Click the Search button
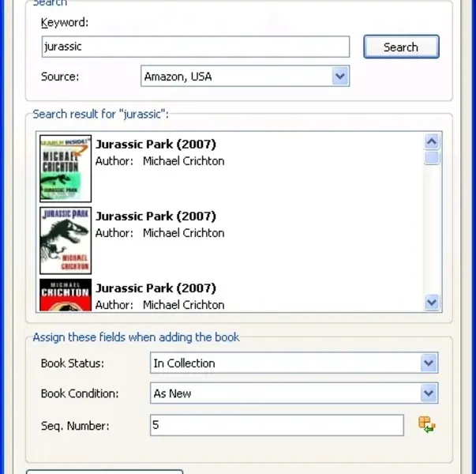Viewport: 476px width, 474px height. pos(401,47)
